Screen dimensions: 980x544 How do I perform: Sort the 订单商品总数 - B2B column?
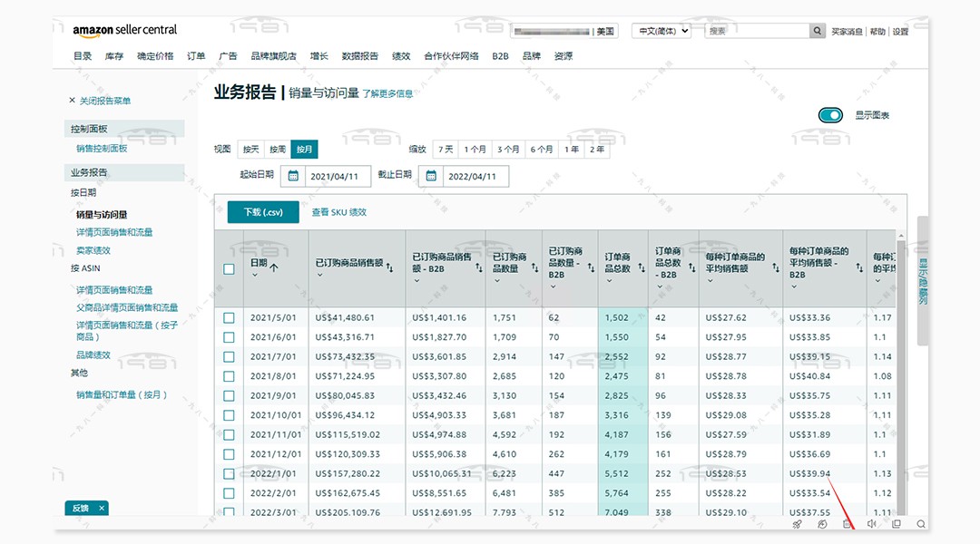point(691,267)
